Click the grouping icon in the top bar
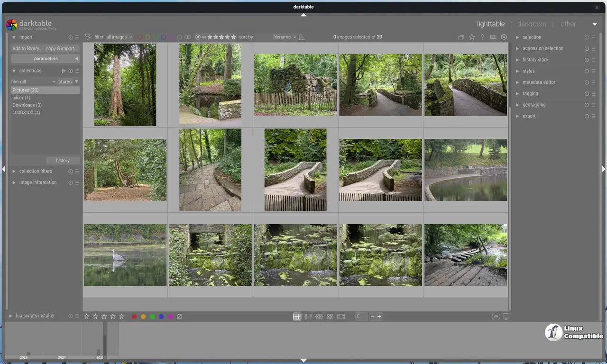 (461, 37)
